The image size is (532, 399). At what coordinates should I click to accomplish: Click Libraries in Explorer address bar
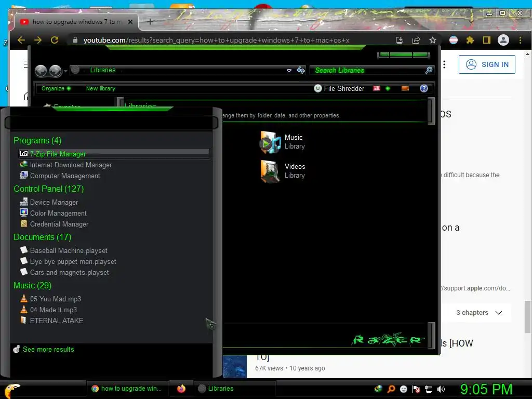coord(103,70)
